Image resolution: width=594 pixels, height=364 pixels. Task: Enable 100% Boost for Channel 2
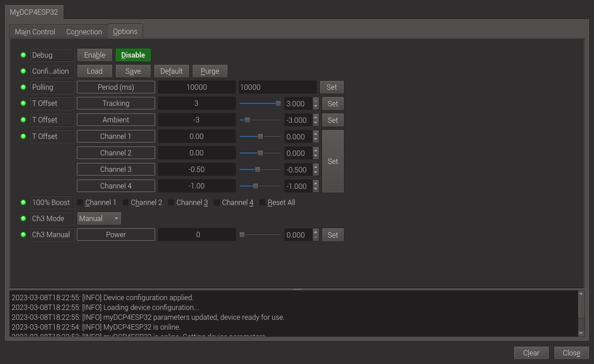pos(126,202)
